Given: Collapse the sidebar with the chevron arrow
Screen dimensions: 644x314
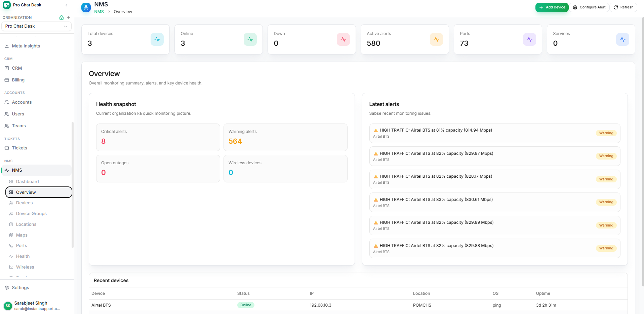Looking at the screenshot, I should tap(66, 5).
